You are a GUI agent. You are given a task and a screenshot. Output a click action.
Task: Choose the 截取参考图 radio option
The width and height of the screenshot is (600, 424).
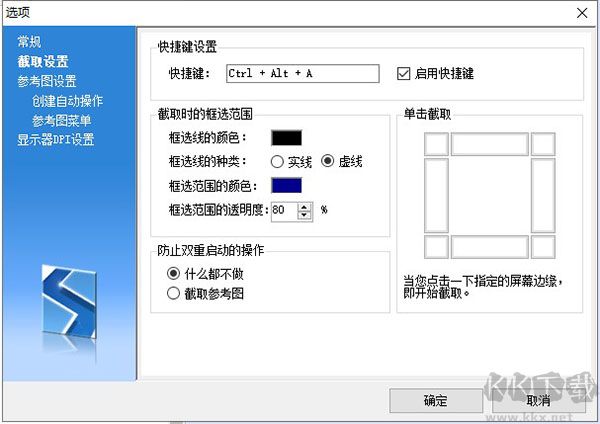coord(173,294)
